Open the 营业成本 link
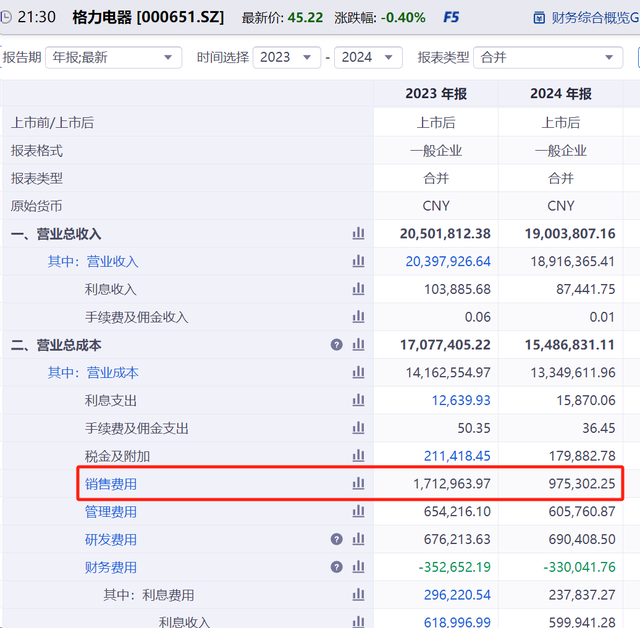The height and width of the screenshot is (628, 640). pos(112,373)
